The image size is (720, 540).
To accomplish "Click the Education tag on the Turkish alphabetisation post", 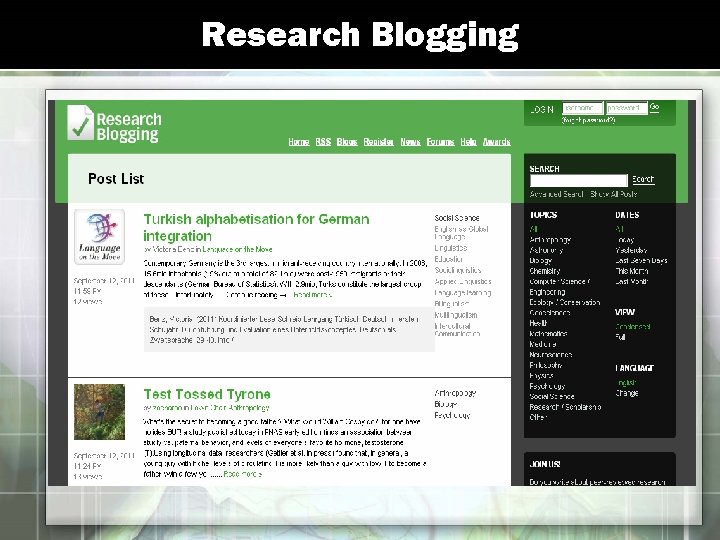I will (449, 259).
